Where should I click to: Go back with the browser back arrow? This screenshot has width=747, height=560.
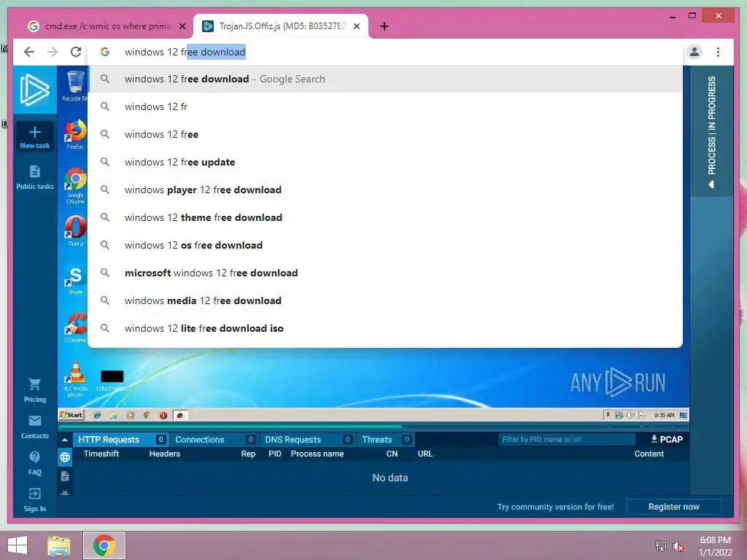29,52
